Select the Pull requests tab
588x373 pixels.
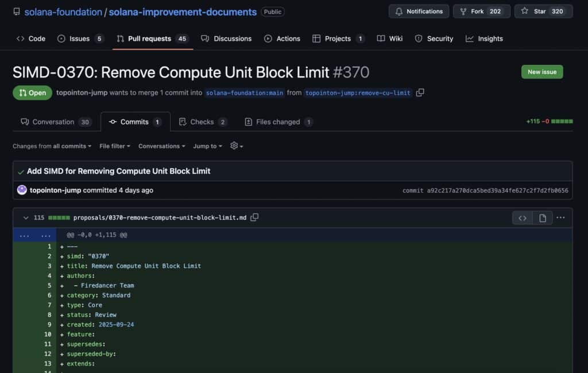coord(153,38)
